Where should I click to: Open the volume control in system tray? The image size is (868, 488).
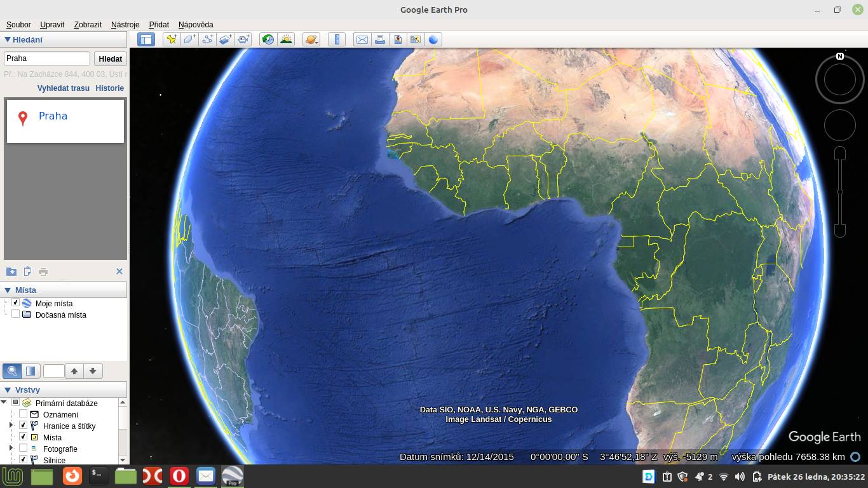click(x=740, y=477)
